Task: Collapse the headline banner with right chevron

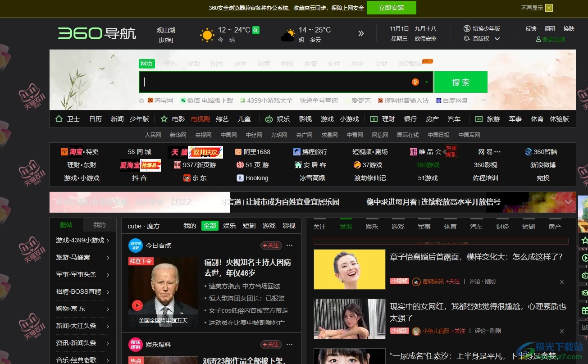Action: (569, 202)
